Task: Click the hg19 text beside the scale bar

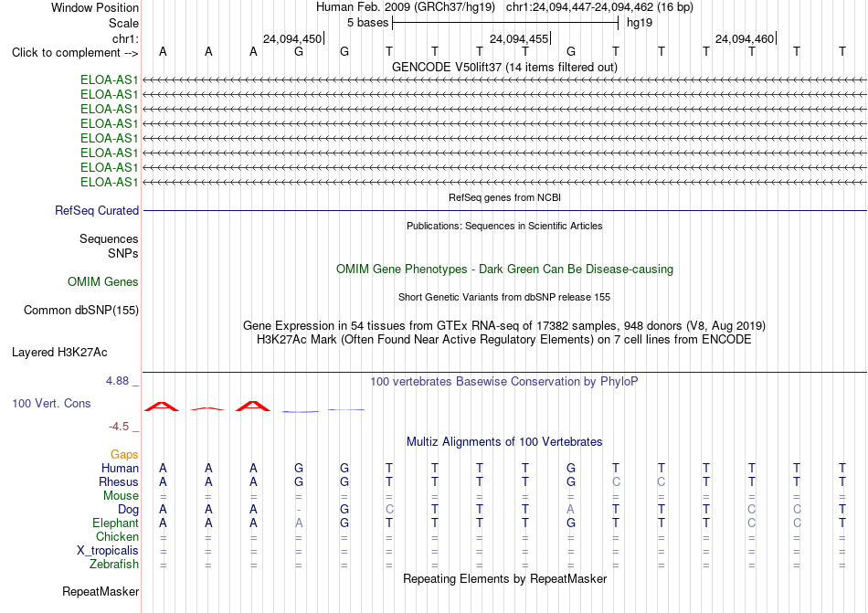Action: [x=640, y=23]
